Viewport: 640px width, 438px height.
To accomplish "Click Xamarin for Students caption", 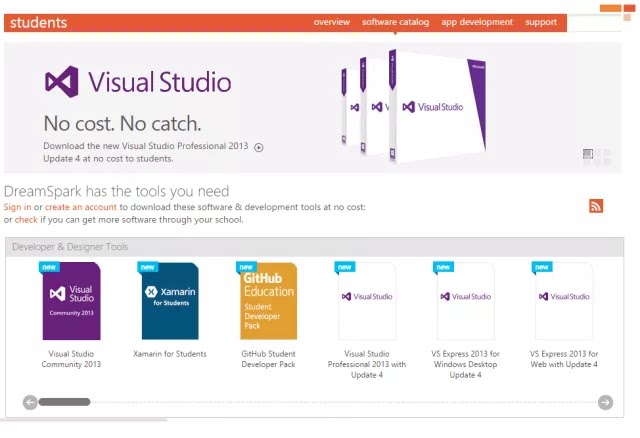I will click(x=170, y=354).
